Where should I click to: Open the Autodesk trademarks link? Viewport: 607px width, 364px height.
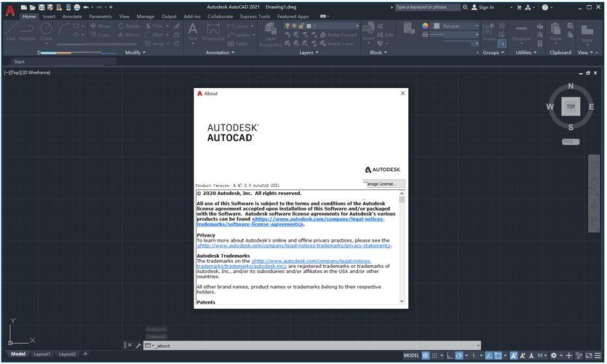coord(284,264)
